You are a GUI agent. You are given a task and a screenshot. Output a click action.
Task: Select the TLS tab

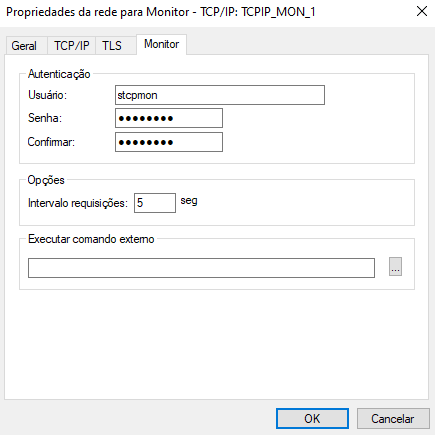coord(112,46)
